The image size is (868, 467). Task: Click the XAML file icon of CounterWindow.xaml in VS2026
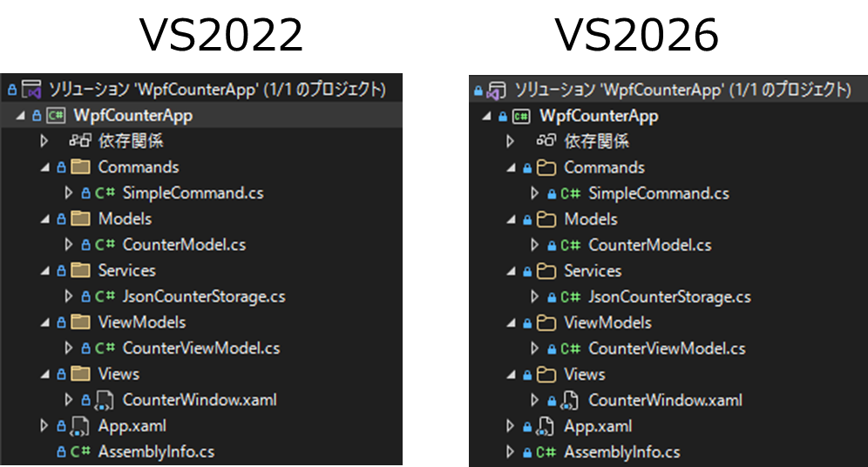[570, 400]
